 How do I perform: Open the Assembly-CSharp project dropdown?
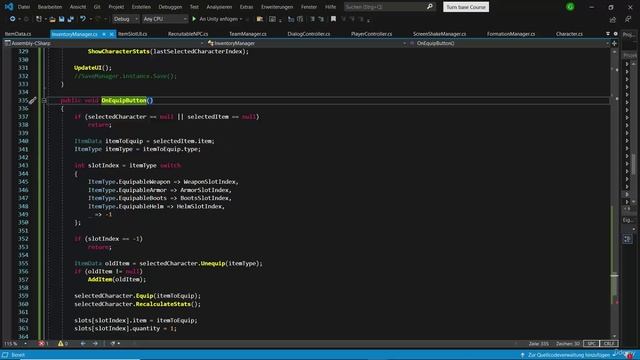point(104,43)
